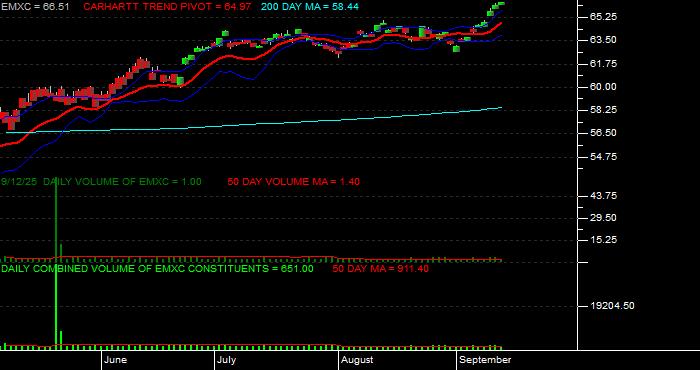Image resolution: width=700 pixels, height=370 pixels.
Task: Click the 63.50 price axis value
Action: coord(604,40)
